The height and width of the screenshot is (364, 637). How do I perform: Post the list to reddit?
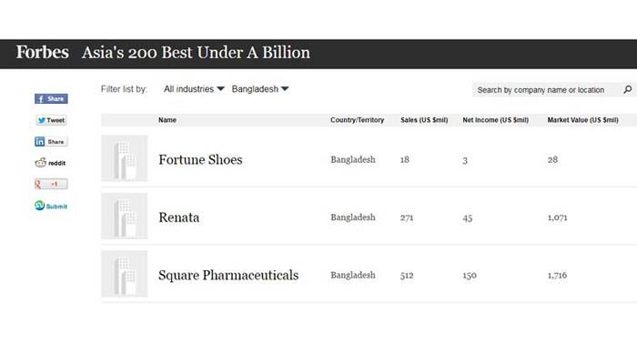(50, 163)
